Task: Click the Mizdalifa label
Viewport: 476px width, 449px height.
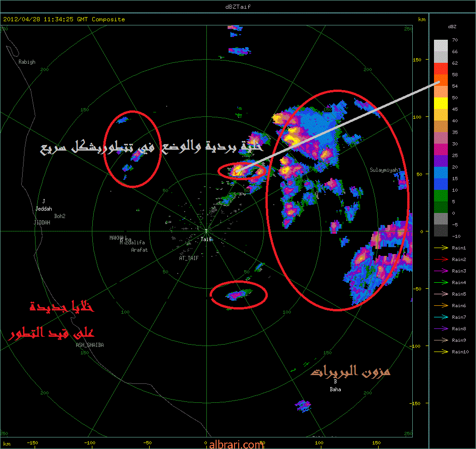Action: coord(133,243)
